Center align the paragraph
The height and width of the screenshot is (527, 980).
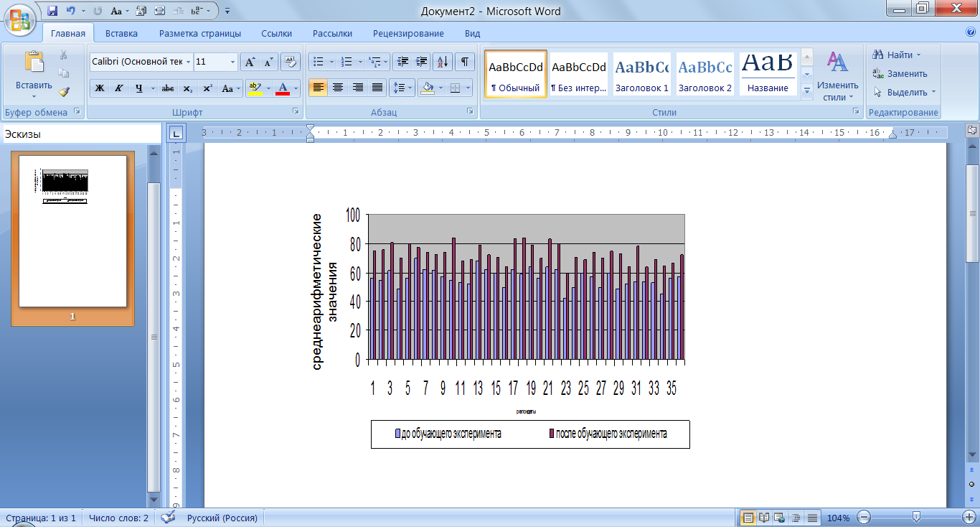tap(338, 88)
